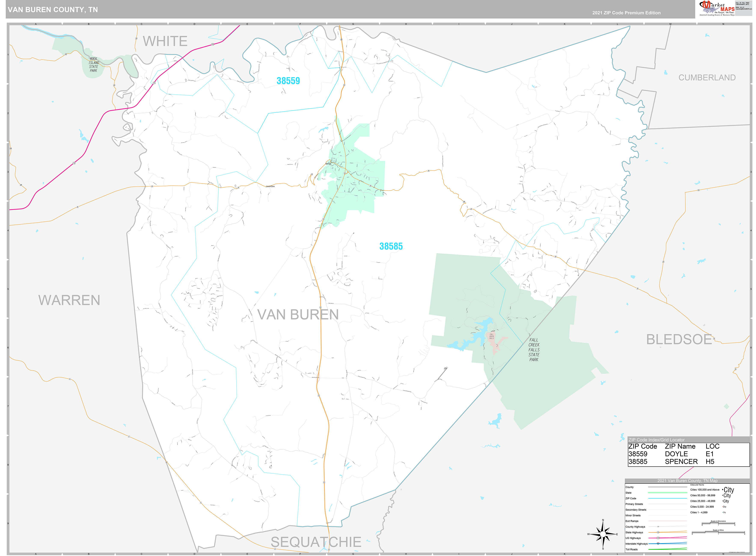Click the US Highways shield icon in legend
Screen dimensions: 756x556
658,538
